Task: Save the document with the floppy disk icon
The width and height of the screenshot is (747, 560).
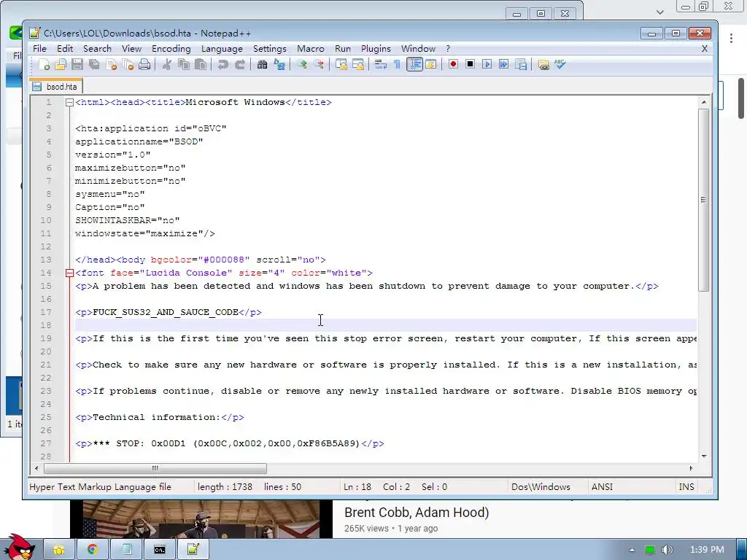Action: click(x=77, y=64)
